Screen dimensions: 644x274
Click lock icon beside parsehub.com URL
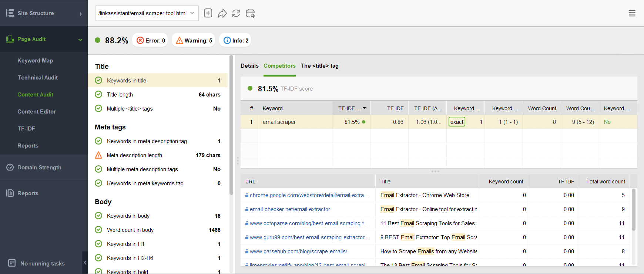click(247, 251)
